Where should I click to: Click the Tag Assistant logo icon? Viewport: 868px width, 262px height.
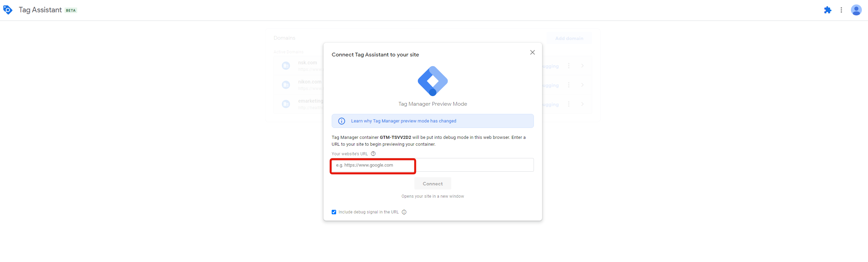8,10
